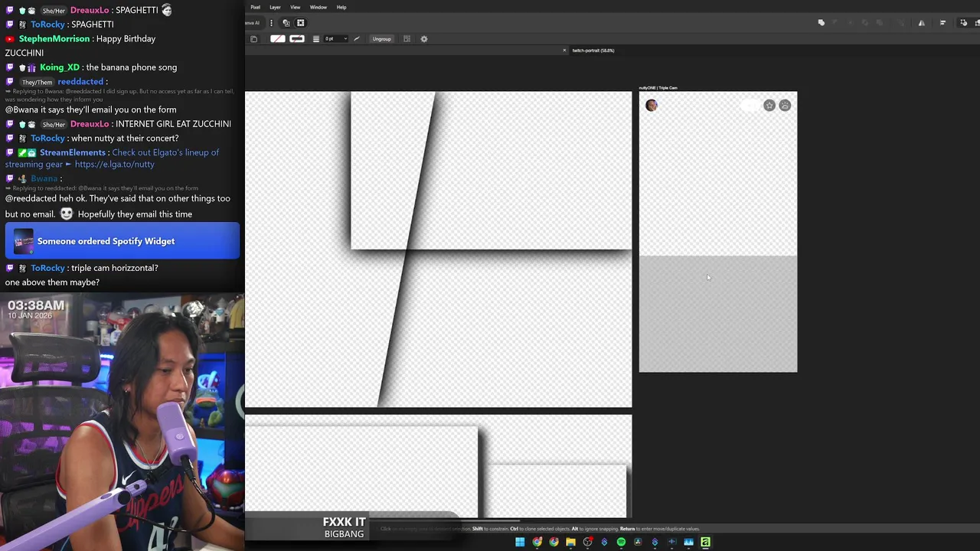
Task: Open the blue waveform taskbar app
Action: (x=672, y=542)
